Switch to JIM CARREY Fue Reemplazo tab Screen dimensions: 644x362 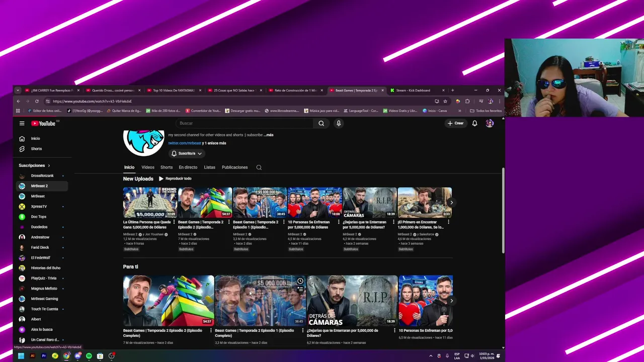(52, 90)
